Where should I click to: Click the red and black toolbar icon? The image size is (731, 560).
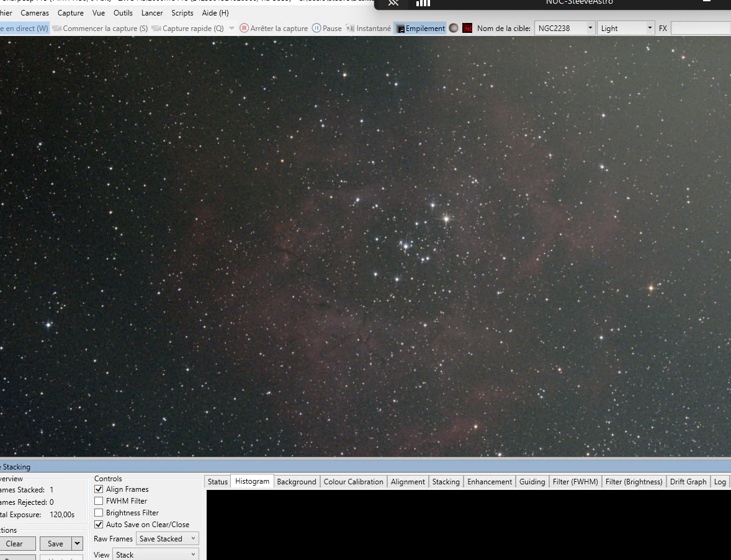click(x=467, y=28)
